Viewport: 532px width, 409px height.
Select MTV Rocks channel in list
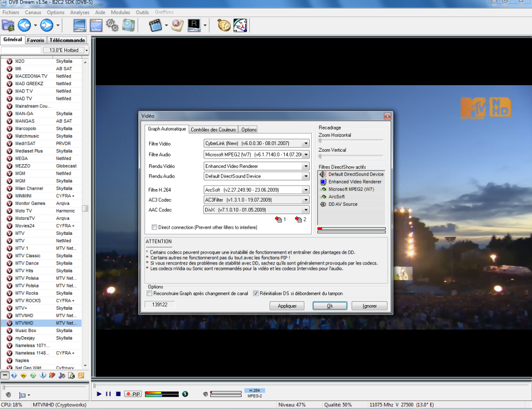click(41, 293)
